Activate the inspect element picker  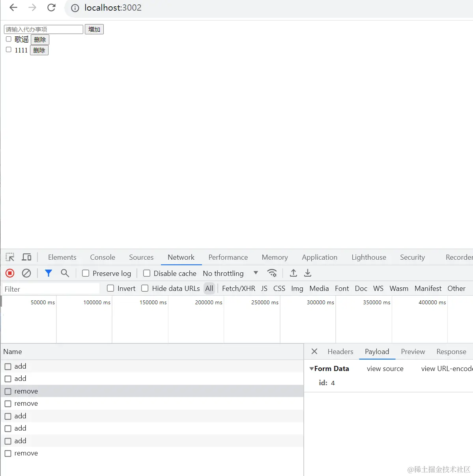click(10, 257)
